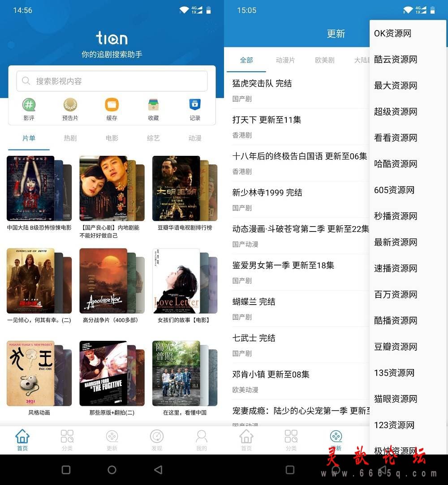Screen dimensions: 448x485
Task: Tap Android recent-apps square below the 更新 screen
Action: (x=290, y=470)
